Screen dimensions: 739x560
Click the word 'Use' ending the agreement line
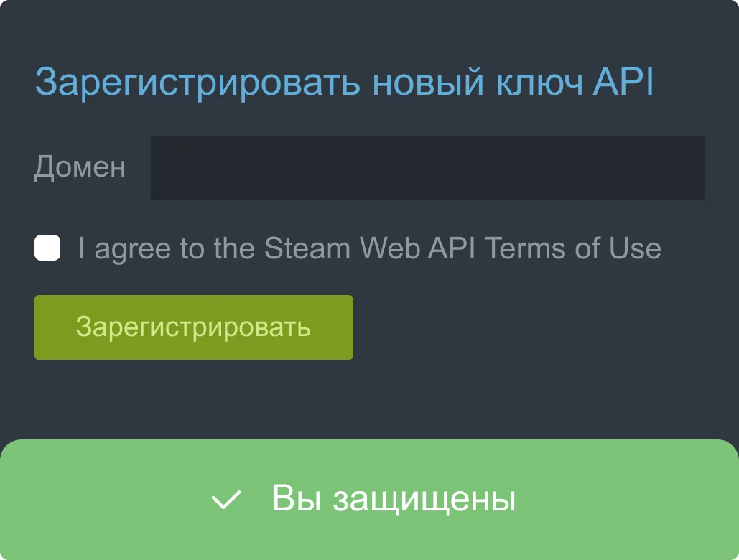point(635,248)
